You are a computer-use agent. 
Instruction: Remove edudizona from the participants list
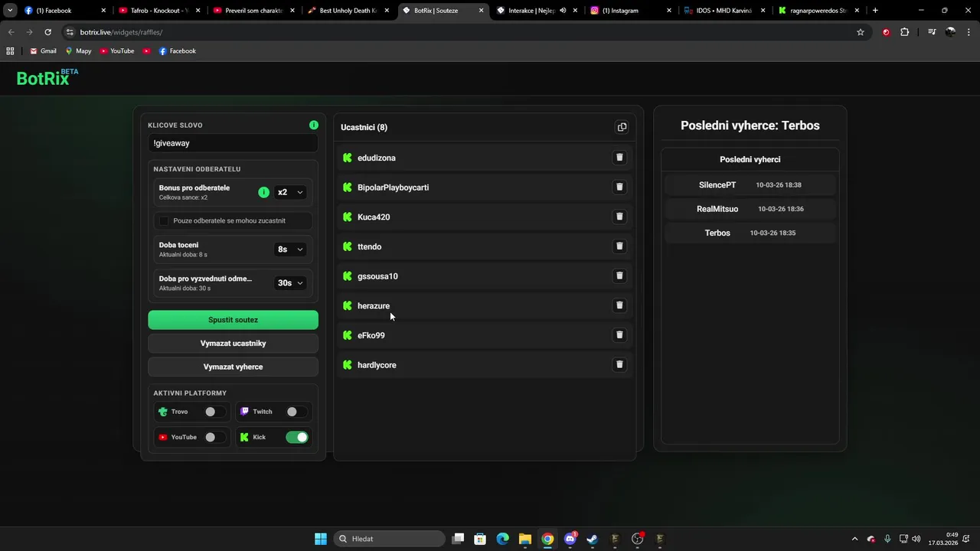619,158
